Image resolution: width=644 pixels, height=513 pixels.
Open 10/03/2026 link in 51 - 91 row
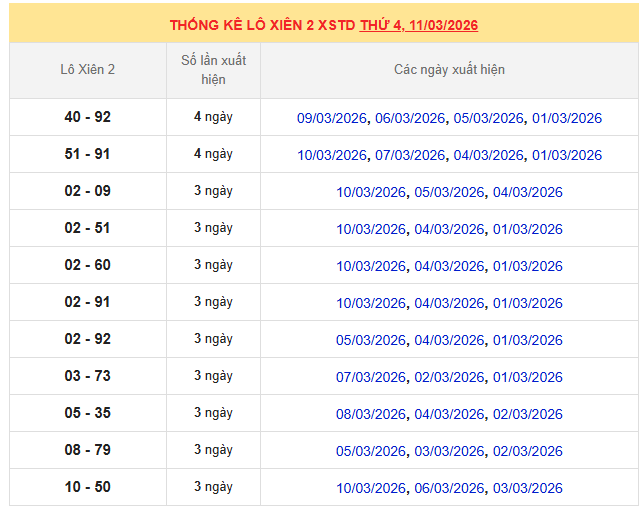(332, 155)
